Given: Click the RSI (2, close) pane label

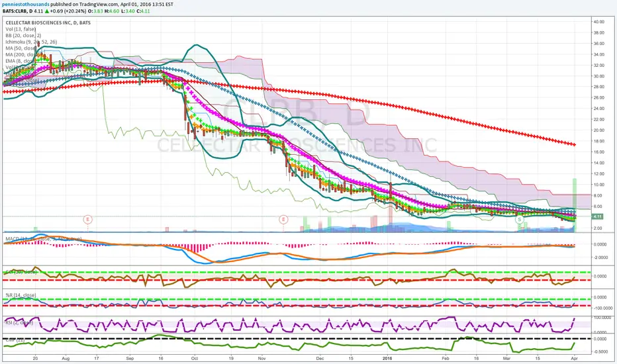Looking at the screenshot, I should [x=19, y=323].
